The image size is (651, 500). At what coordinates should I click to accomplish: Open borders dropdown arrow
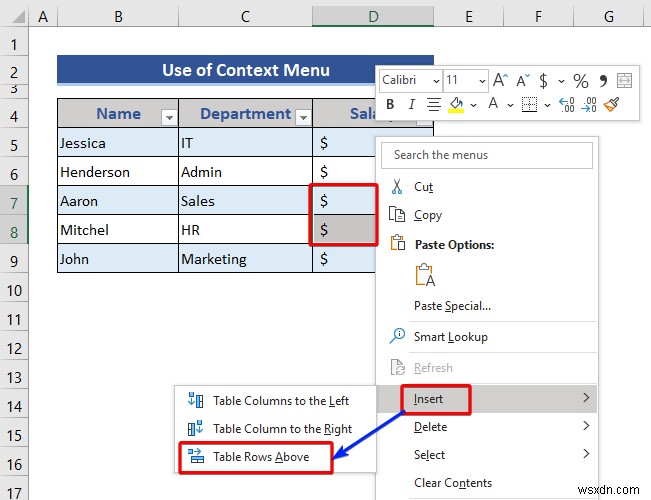(547, 105)
